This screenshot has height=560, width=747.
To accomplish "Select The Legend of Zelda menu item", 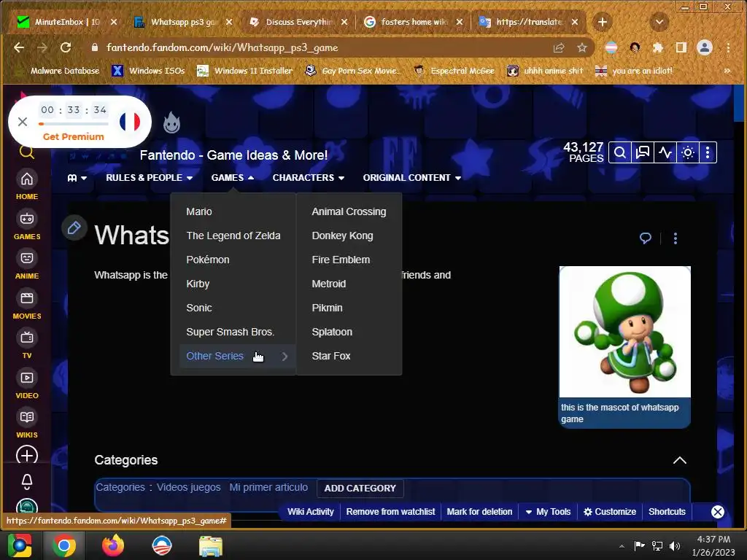I will (x=233, y=236).
